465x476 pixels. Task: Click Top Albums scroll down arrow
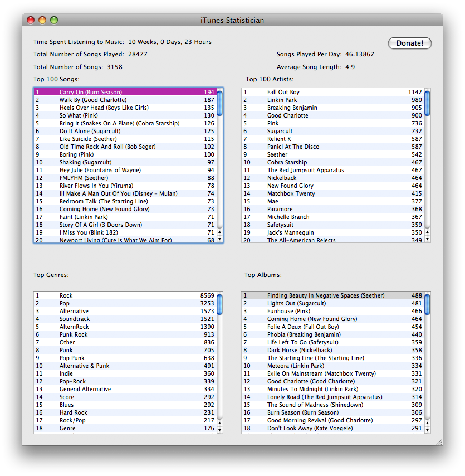pyautogui.click(x=427, y=430)
